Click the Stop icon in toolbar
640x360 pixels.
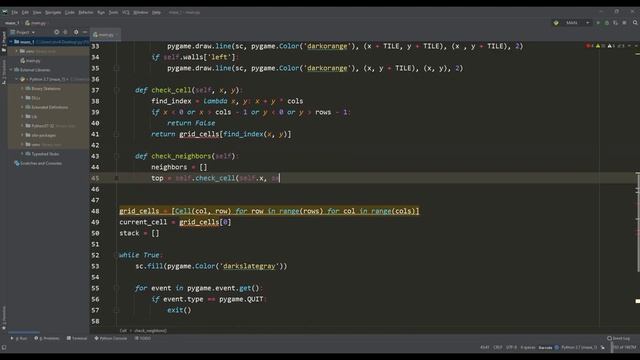624,23
